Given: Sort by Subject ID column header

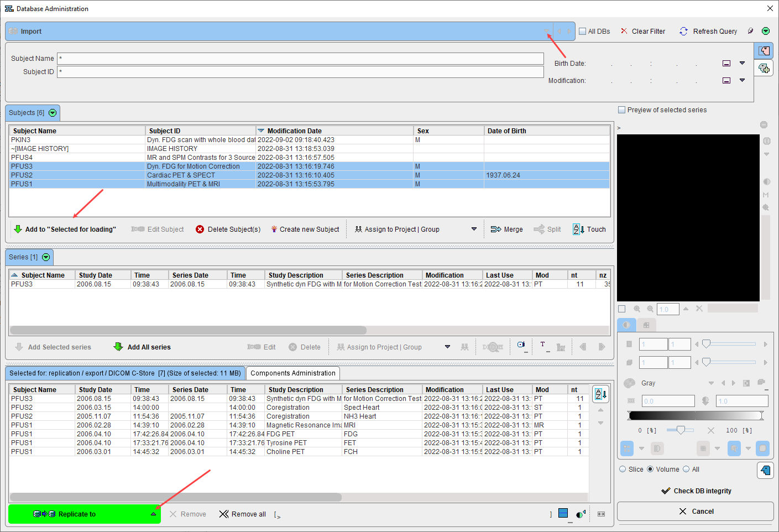Looking at the screenshot, I should coord(201,131).
